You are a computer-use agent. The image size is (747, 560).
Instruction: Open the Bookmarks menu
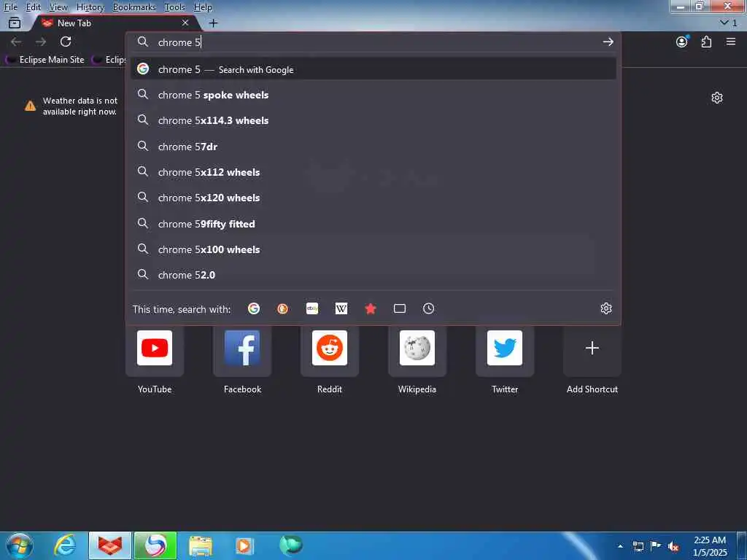click(x=134, y=7)
